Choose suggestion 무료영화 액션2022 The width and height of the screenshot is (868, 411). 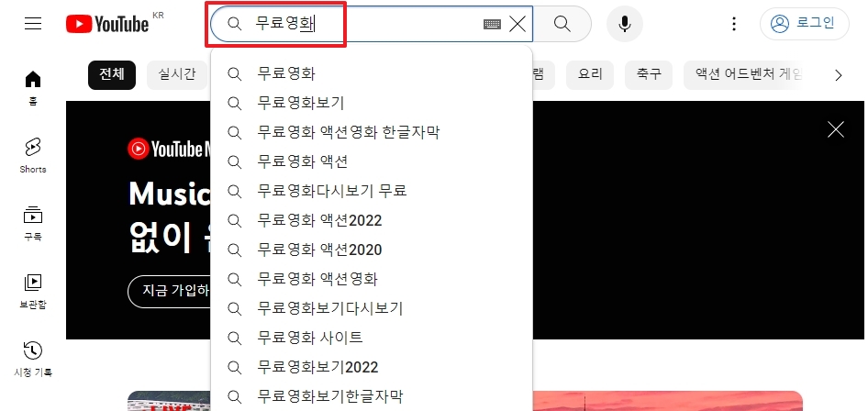pyautogui.click(x=372, y=221)
